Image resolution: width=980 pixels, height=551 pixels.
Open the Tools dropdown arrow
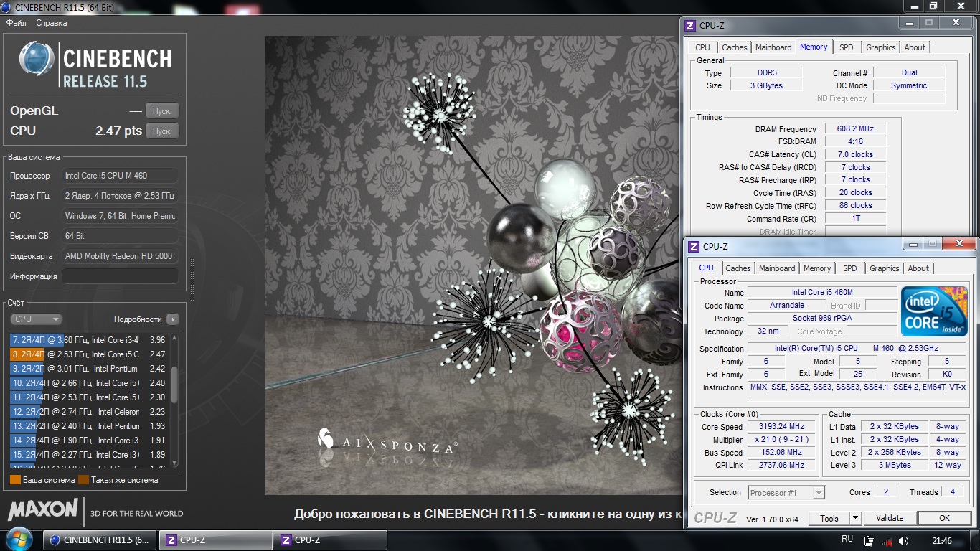(855, 518)
